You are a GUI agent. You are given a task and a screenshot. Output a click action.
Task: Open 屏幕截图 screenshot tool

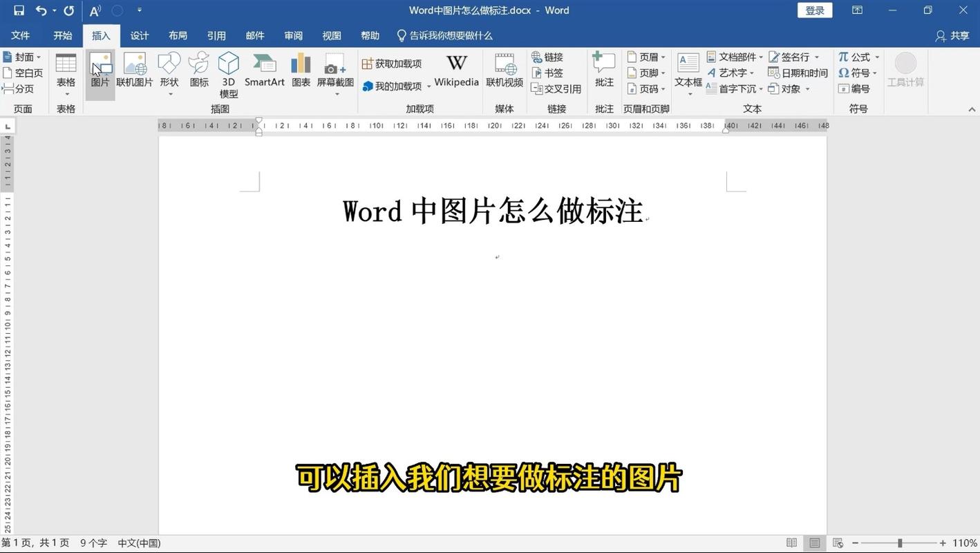(335, 75)
